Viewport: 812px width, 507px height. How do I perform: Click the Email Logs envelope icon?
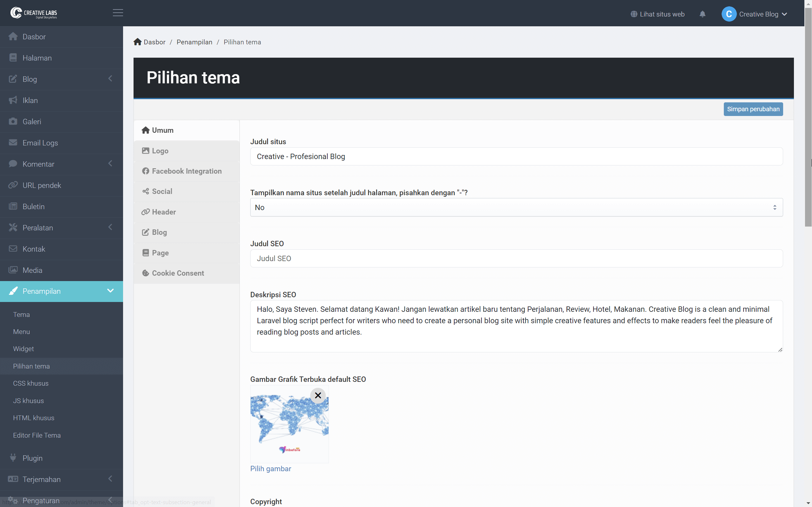click(x=13, y=143)
